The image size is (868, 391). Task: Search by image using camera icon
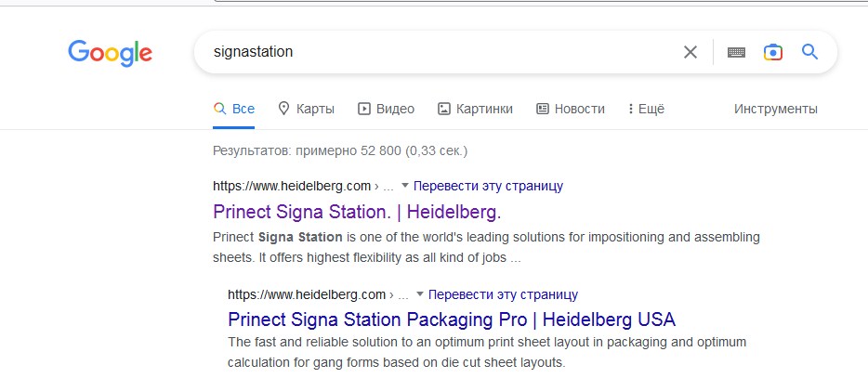click(x=772, y=52)
